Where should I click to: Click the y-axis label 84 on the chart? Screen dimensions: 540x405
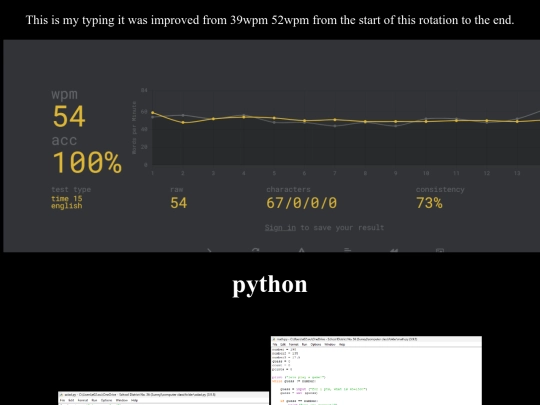(x=144, y=90)
